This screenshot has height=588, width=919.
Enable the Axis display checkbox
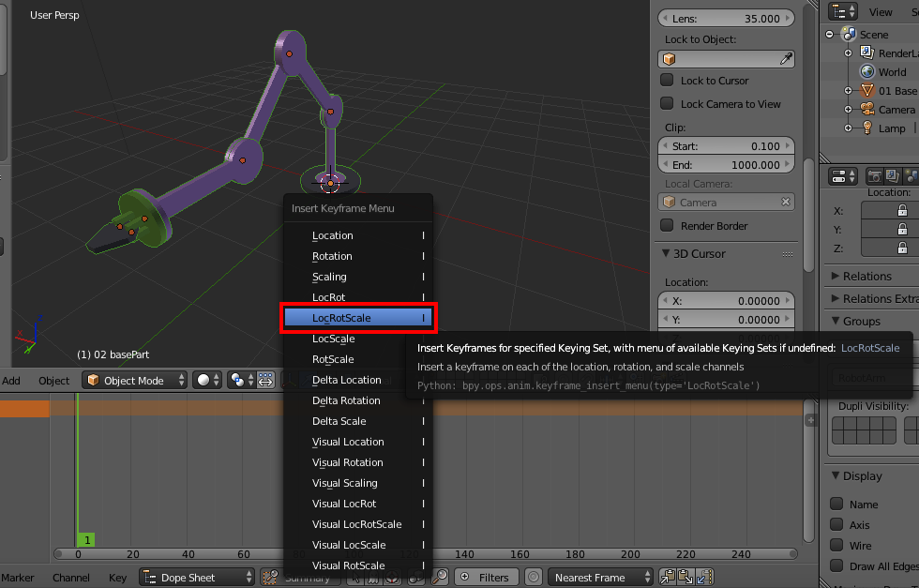coord(836,524)
